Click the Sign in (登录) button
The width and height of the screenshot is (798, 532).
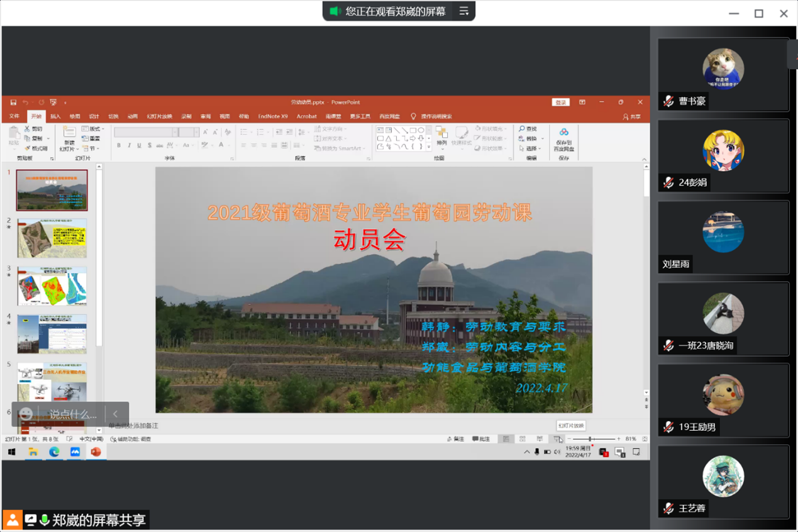coord(560,103)
